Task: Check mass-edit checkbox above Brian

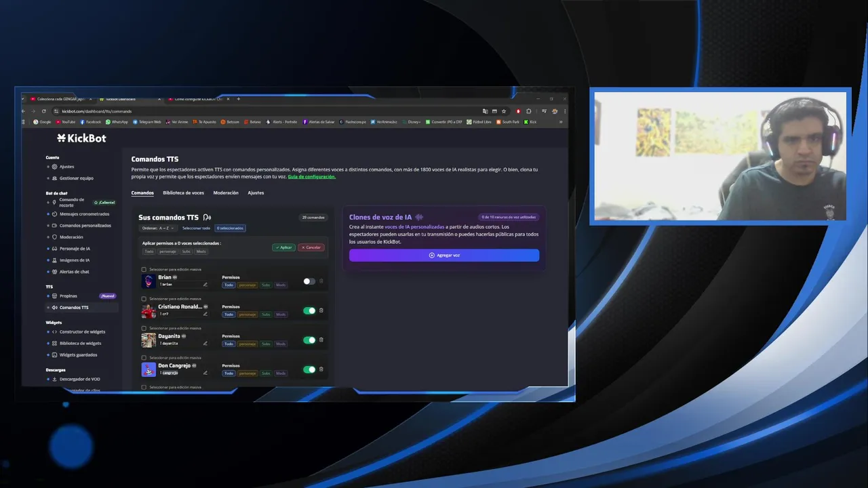Action: 144,270
